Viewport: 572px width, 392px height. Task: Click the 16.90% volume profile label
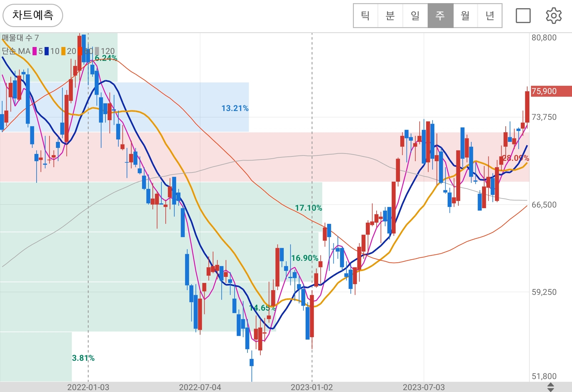pyautogui.click(x=305, y=258)
